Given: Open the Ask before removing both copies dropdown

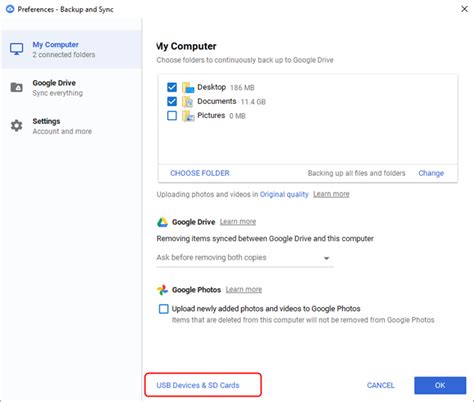Looking at the screenshot, I should [245, 258].
